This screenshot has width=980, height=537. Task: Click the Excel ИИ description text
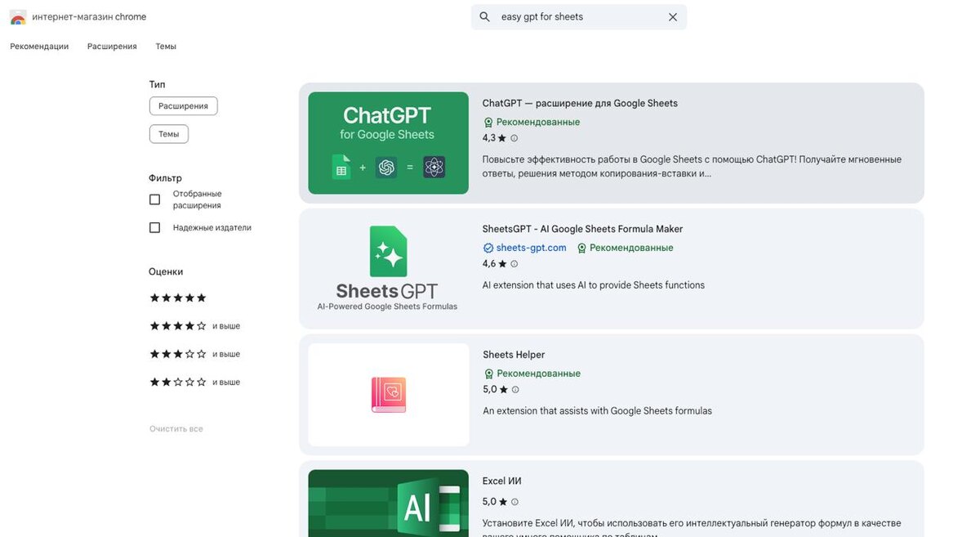click(693, 529)
